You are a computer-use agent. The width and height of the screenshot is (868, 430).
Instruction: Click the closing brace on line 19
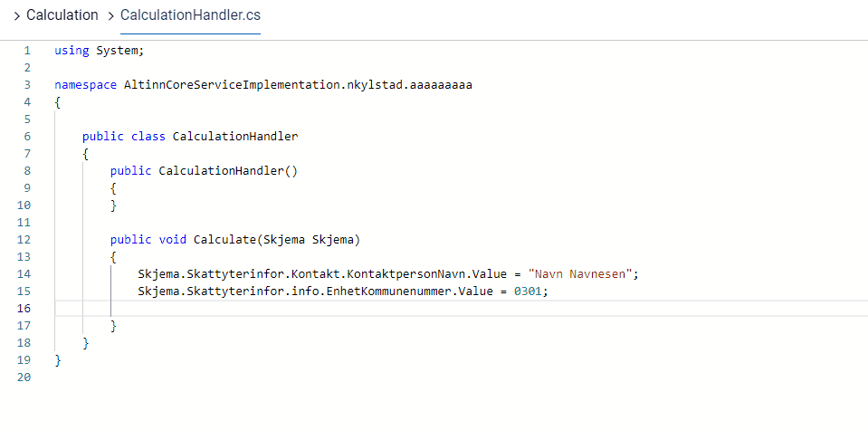(58, 359)
